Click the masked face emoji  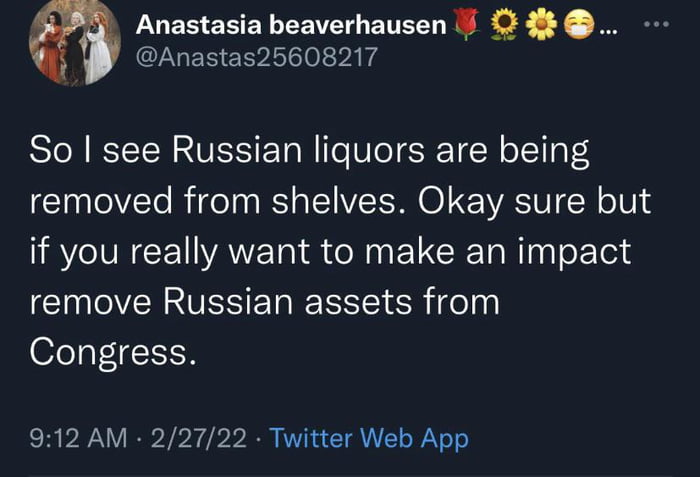pos(577,24)
